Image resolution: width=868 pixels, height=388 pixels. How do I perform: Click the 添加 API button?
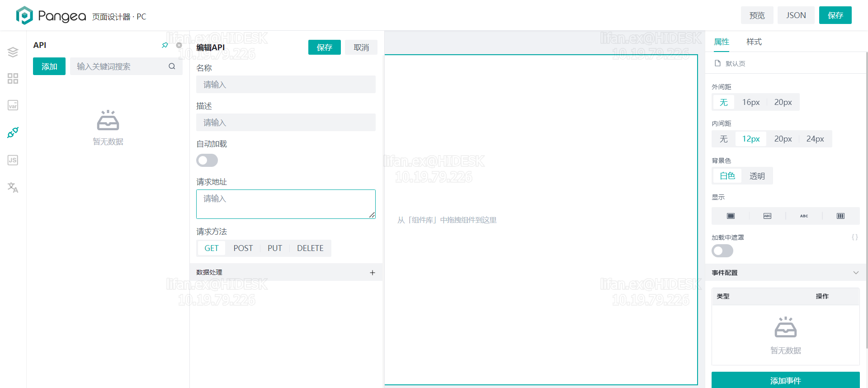49,66
